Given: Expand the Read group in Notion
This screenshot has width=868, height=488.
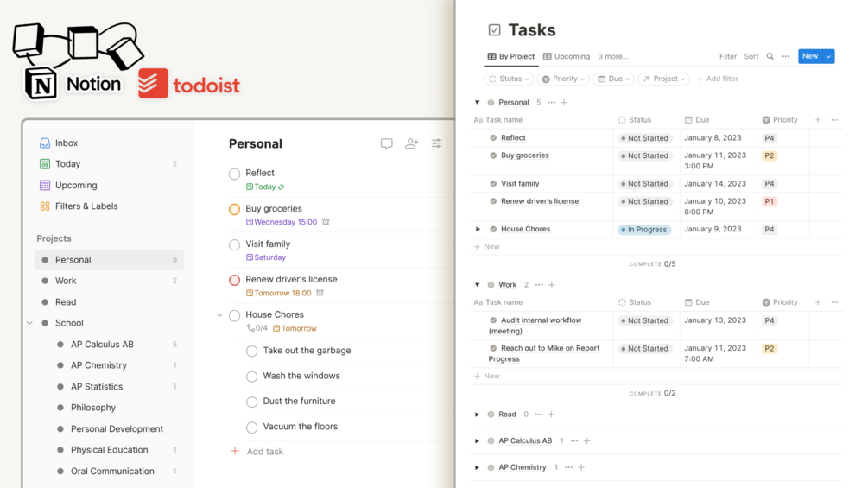Looking at the screenshot, I should point(477,415).
